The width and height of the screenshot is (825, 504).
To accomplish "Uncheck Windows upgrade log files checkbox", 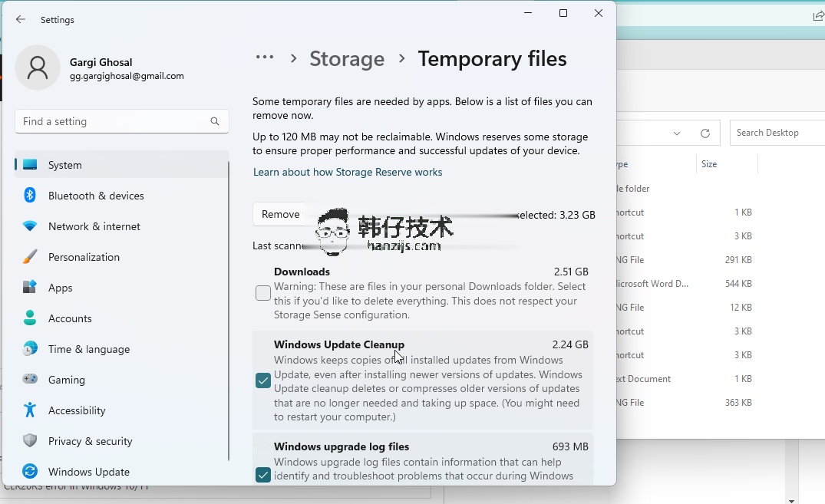I will pyautogui.click(x=263, y=475).
